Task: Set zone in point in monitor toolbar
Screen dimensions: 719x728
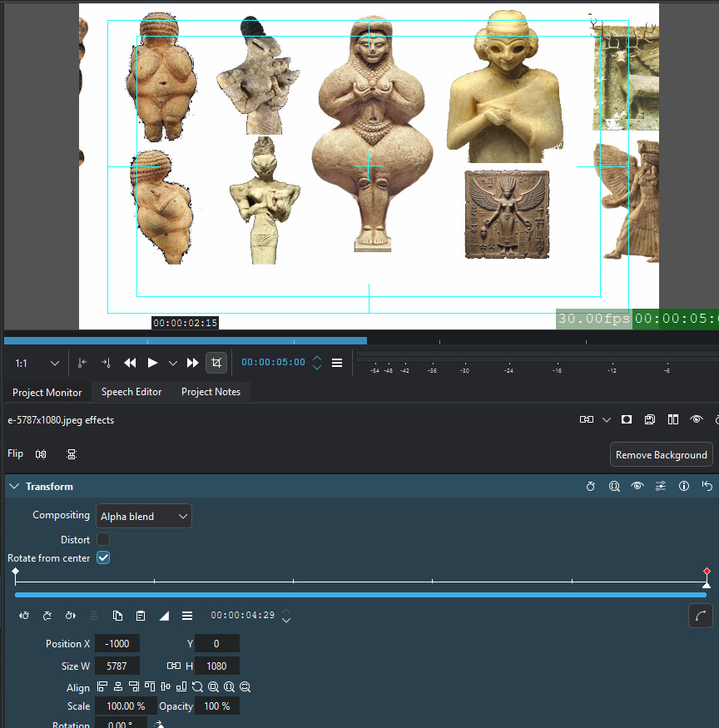Action: [x=82, y=363]
